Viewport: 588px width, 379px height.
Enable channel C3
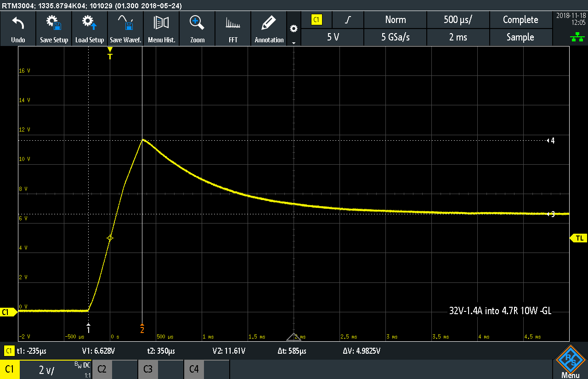click(148, 369)
